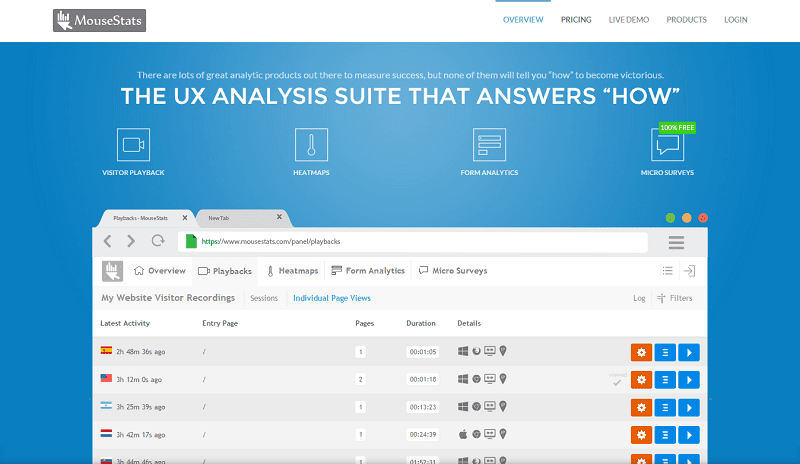Click the location pin in 00:01:18 row
Screen dimensions: 800x464
pos(503,379)
